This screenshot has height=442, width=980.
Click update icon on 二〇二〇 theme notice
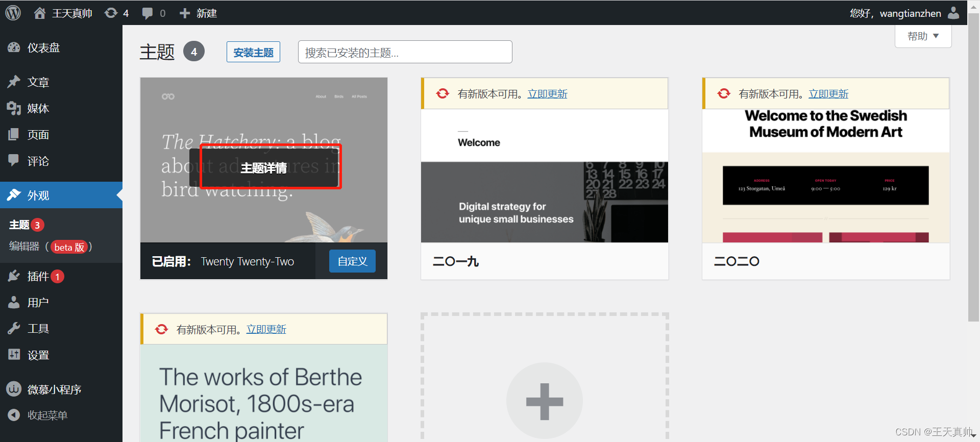(724, 93)
